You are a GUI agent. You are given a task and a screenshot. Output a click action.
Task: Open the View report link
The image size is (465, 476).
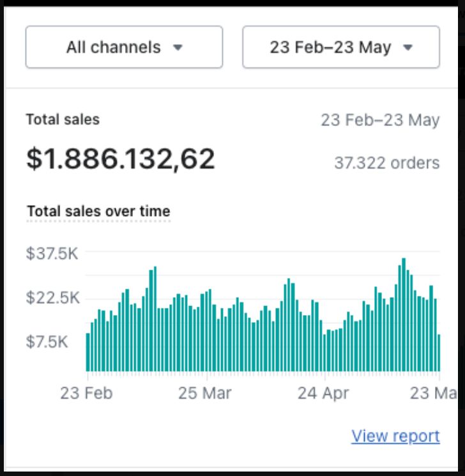click(x=395, y=436)
